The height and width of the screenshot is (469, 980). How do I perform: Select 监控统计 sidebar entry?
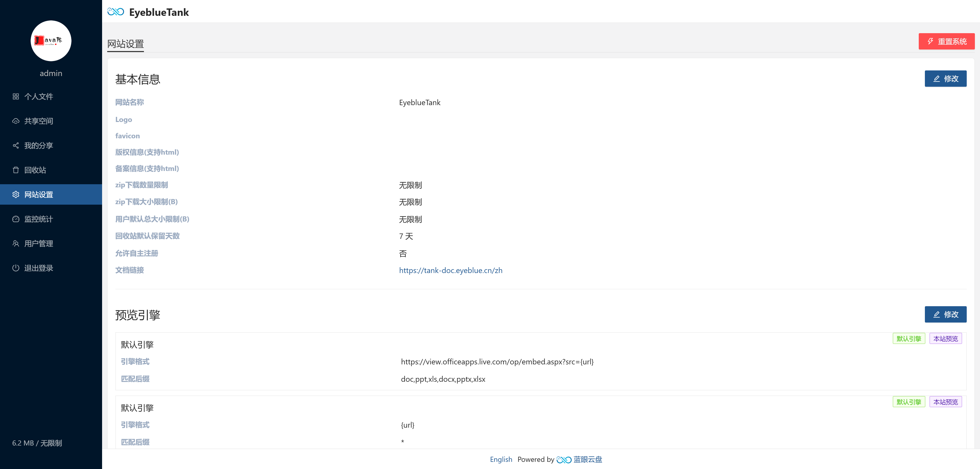click(39, 219)
